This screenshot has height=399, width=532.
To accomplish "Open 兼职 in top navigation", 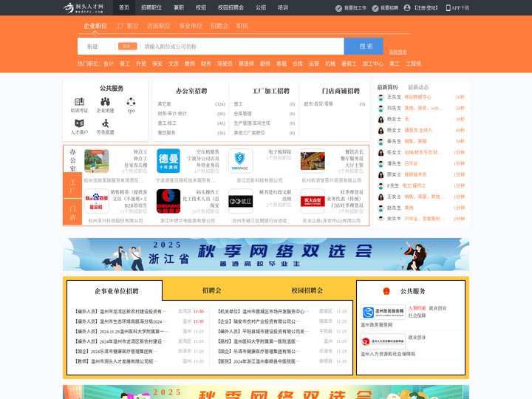I will point(179,7).
